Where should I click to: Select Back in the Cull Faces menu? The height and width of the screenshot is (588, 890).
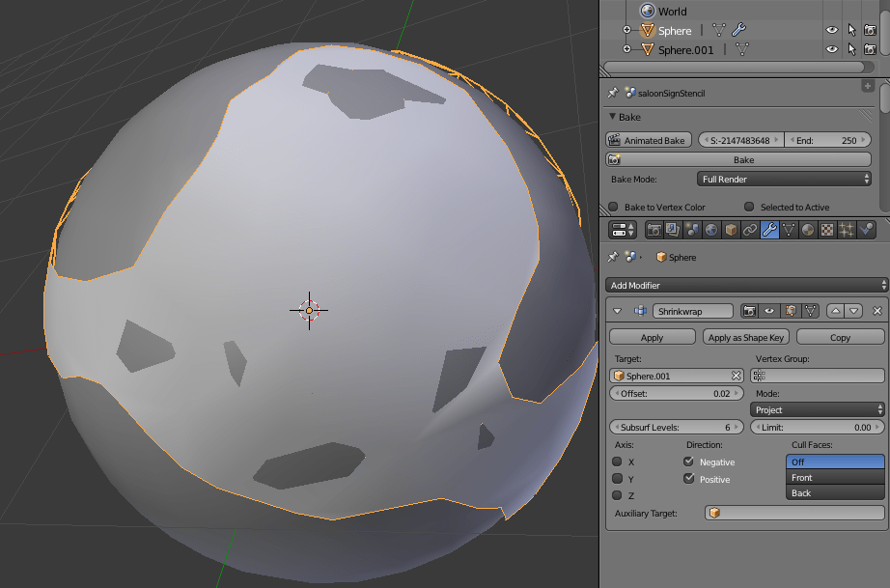(x=833, y=492)
